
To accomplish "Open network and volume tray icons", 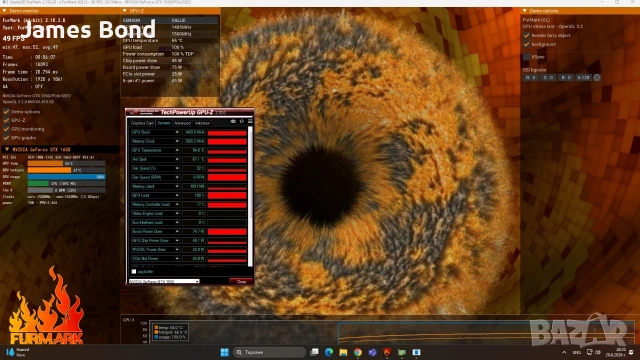I will click(593, 352).
